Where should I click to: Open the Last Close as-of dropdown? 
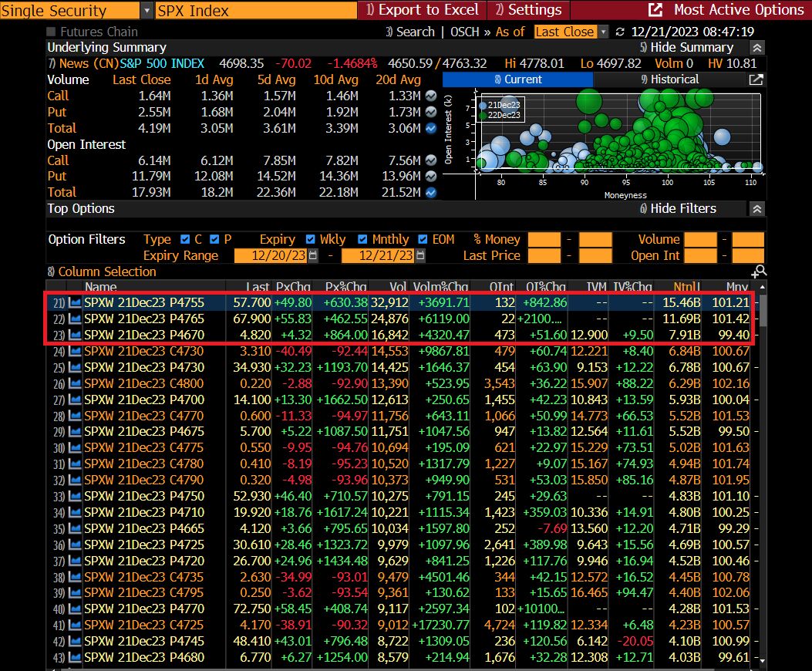point(603,32)
